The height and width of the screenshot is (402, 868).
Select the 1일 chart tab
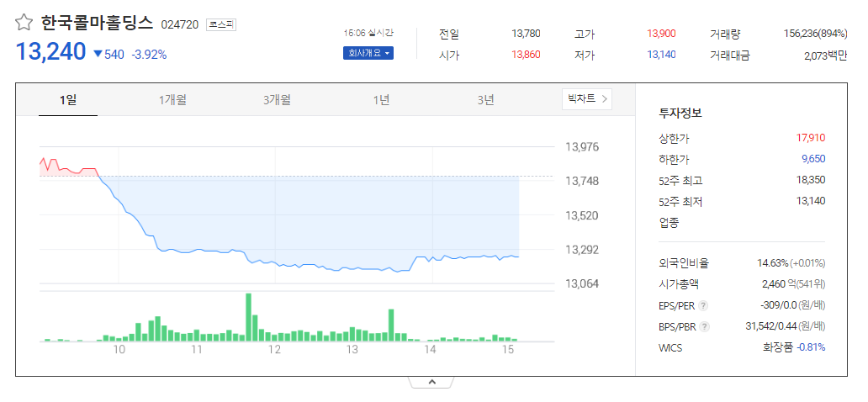click(68, 100)
